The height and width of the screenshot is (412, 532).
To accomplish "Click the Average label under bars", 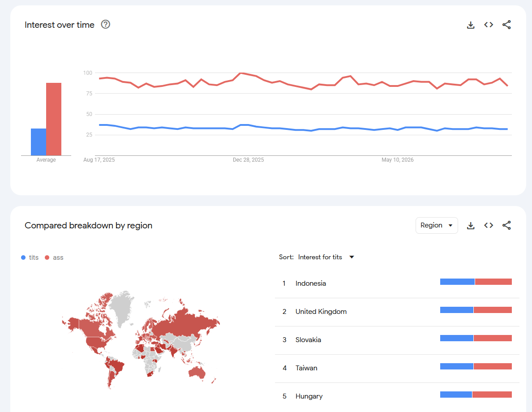I will tap(46, 160).
